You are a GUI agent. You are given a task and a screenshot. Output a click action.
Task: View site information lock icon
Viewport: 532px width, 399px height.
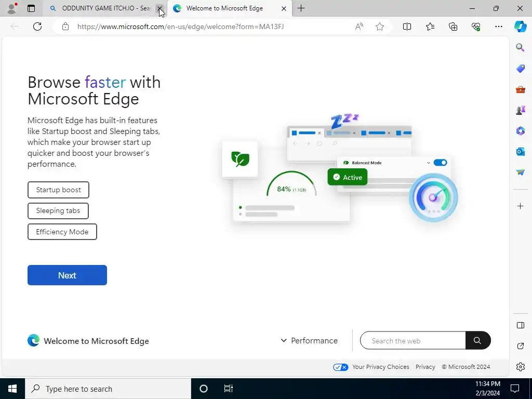[65, 26]
